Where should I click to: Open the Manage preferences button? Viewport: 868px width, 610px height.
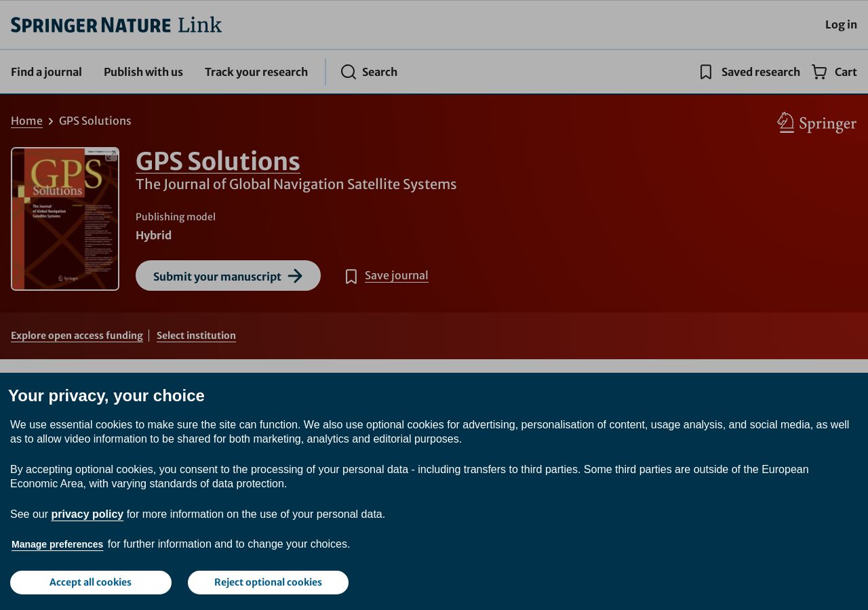coord(58,544)
